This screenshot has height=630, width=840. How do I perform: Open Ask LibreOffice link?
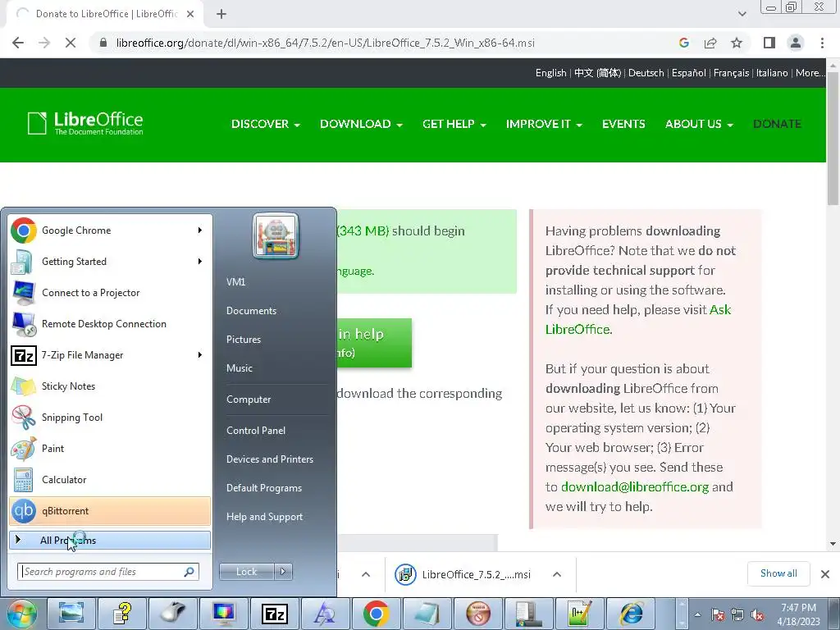[638, 319]
